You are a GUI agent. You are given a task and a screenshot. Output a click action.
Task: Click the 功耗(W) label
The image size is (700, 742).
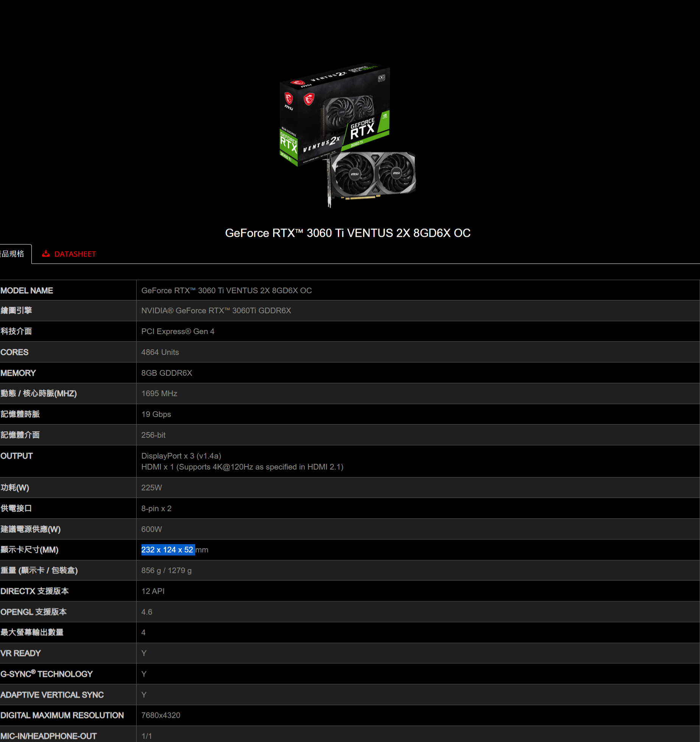15,488
